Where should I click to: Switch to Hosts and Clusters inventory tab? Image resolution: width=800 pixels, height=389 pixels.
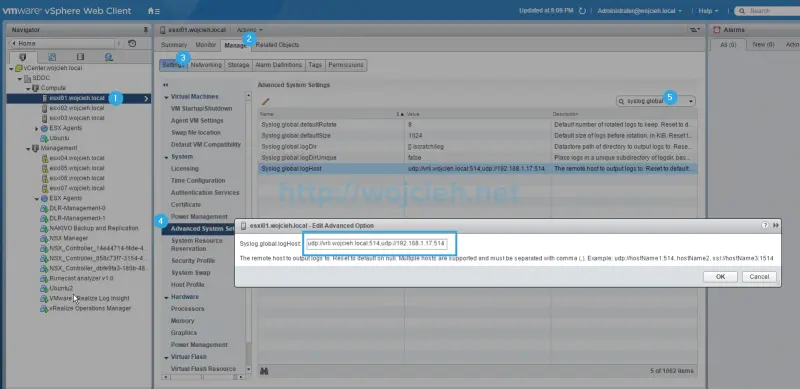(22, 57)
